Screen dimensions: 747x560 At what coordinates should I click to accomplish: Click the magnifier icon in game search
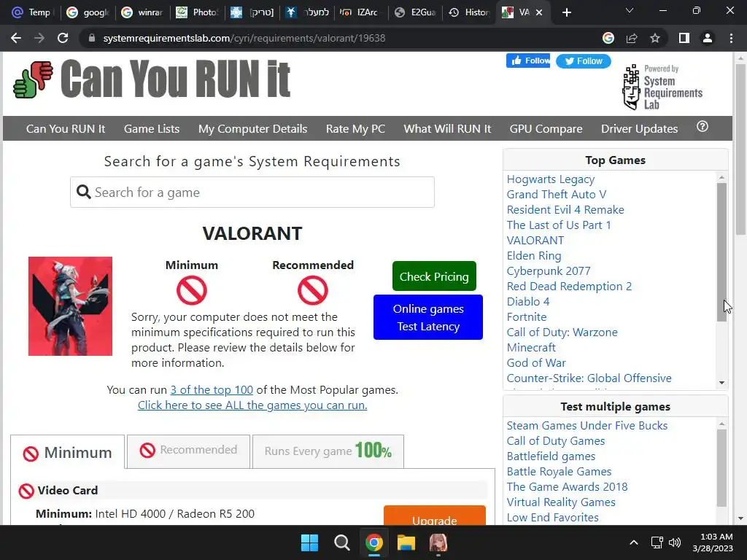pyautogui.click(x=83, y=192)
